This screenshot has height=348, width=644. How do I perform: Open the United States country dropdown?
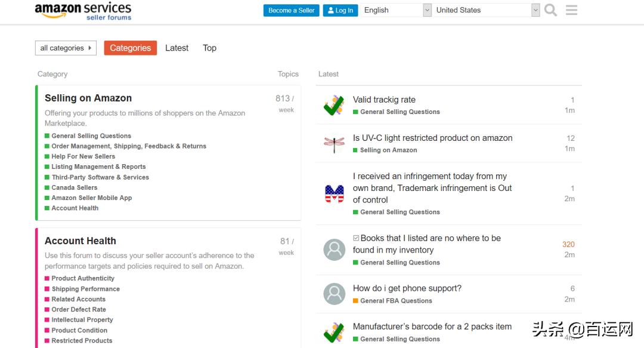click(x=487, y=10)
